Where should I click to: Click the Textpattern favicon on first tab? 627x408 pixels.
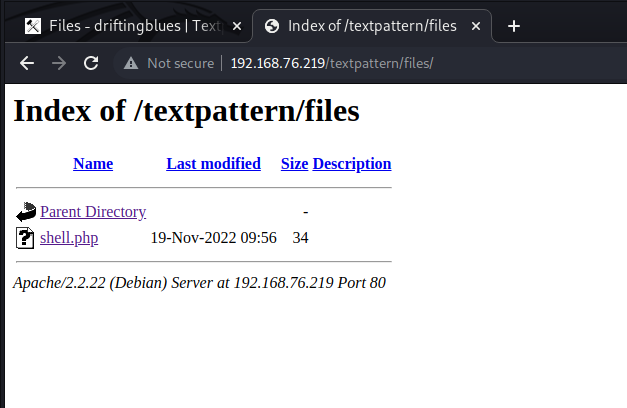click(33, 26)
